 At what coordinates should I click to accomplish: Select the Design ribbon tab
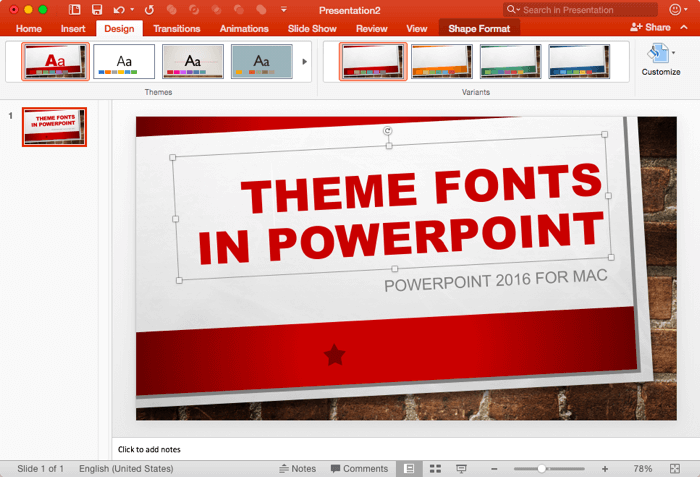(119, 29)
